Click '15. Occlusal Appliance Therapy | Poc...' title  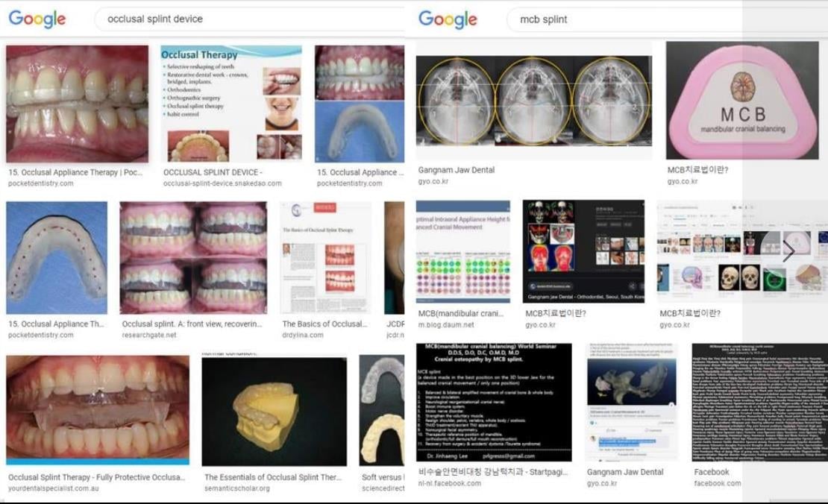75,172
